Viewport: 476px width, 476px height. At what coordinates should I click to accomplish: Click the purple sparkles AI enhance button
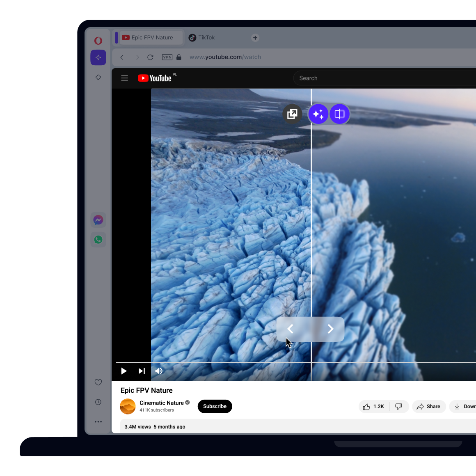pos(318,114)
